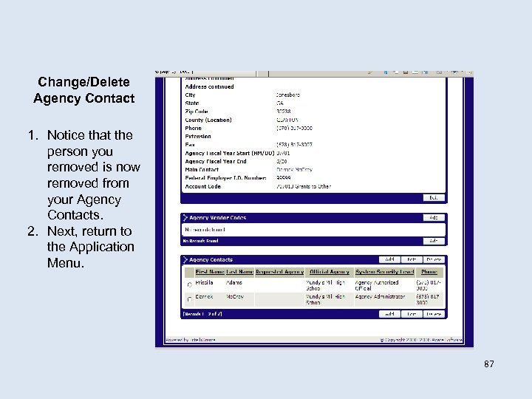532x399 pixels.
Task: Collapse the Agency Contacts section arrow
Action: [185, 259]
